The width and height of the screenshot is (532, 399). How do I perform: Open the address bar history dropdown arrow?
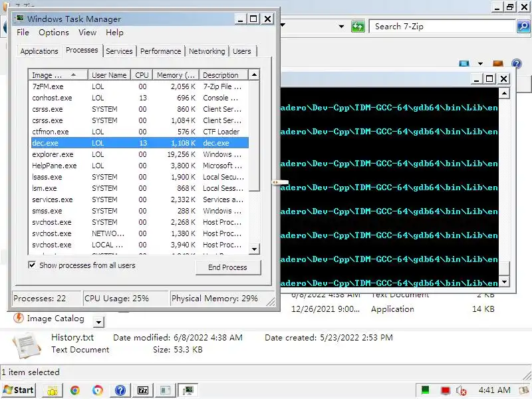(x=341, y=26)
